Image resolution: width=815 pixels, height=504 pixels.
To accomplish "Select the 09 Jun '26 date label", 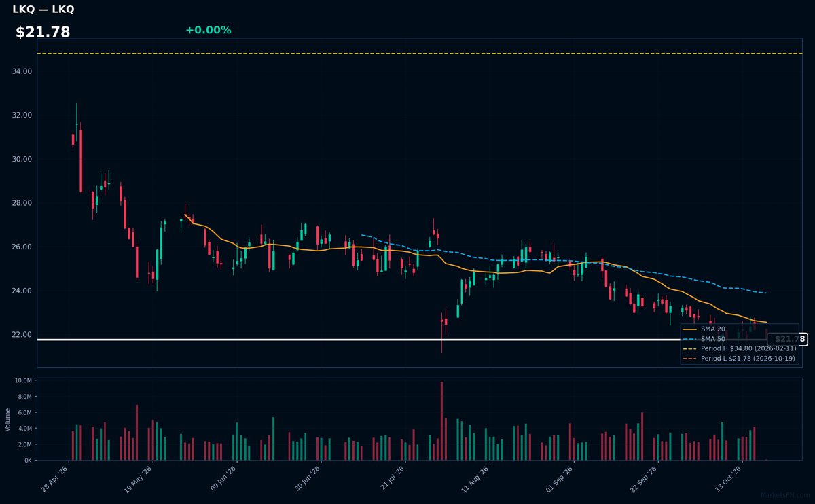I will [x=223, y=479].
